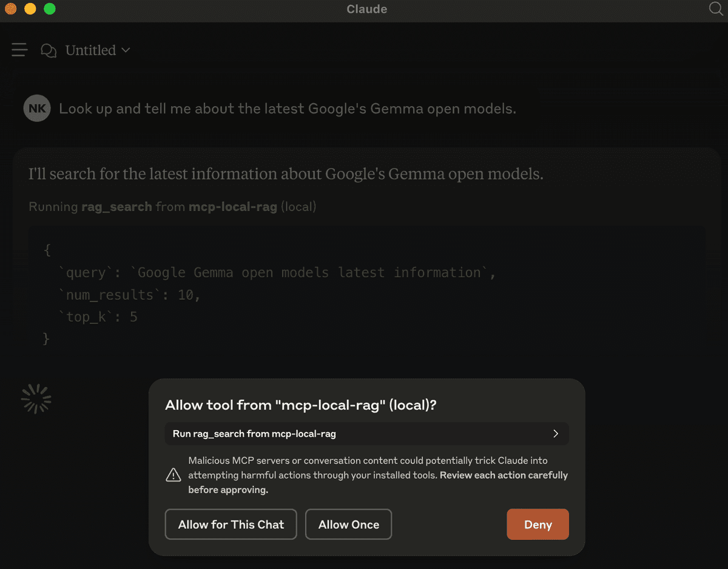This screenshot has height=569, width=728.
Task: Click the chat bubbles icon beside Untitled
Action: (49, 50)
